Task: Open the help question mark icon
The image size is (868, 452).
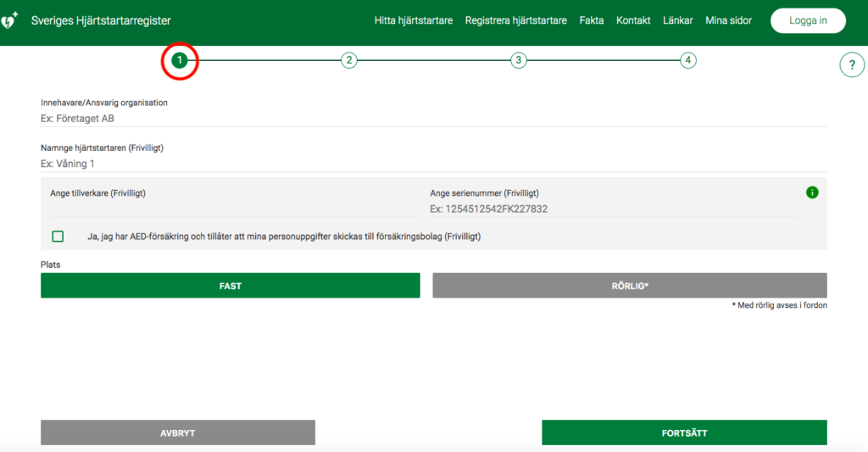Action: point(852,64)
